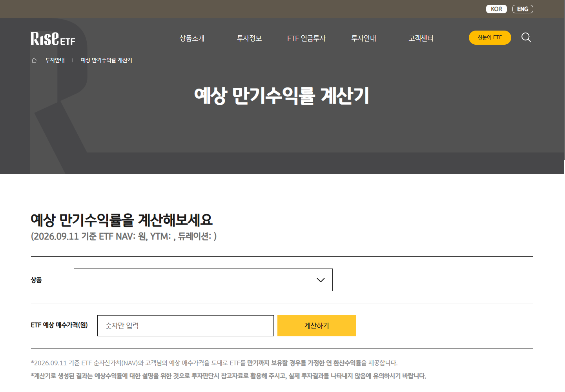
Task: Click the ETF 예상 매수가격(원) label
Action: 59,325
